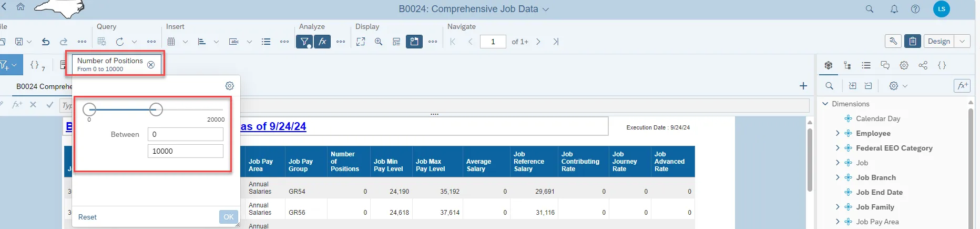
Task: Click Reset in the filter popup
Action: click(87, 217)
